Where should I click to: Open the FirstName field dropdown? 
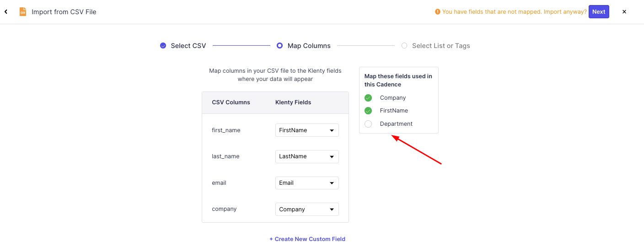(x=307, y=130)
